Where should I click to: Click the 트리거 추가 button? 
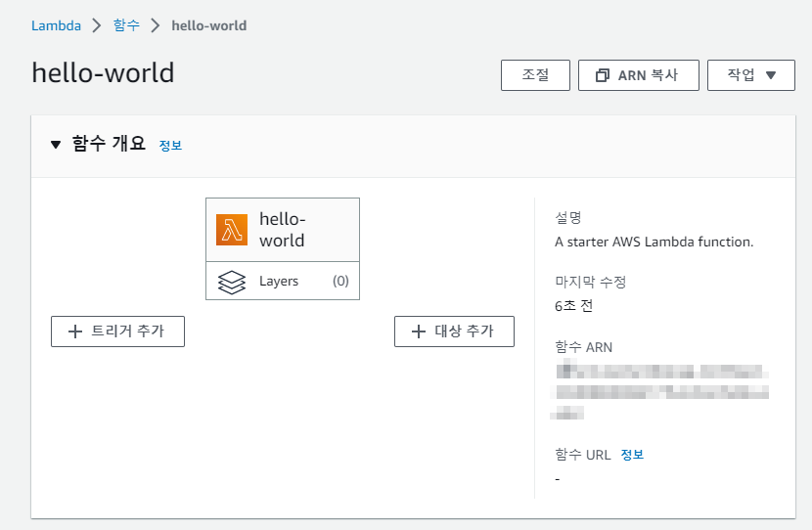(117, 331)
